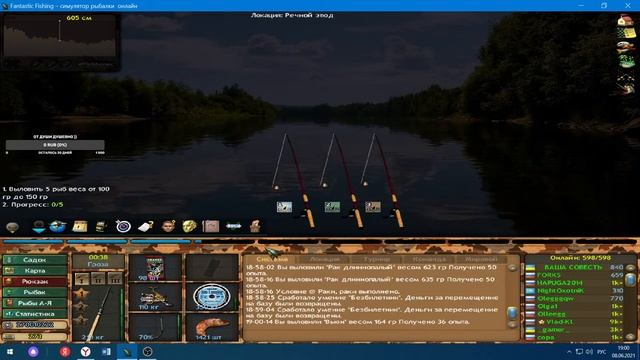Open Microsoft Word in taskbar

[x=106, y=351]
